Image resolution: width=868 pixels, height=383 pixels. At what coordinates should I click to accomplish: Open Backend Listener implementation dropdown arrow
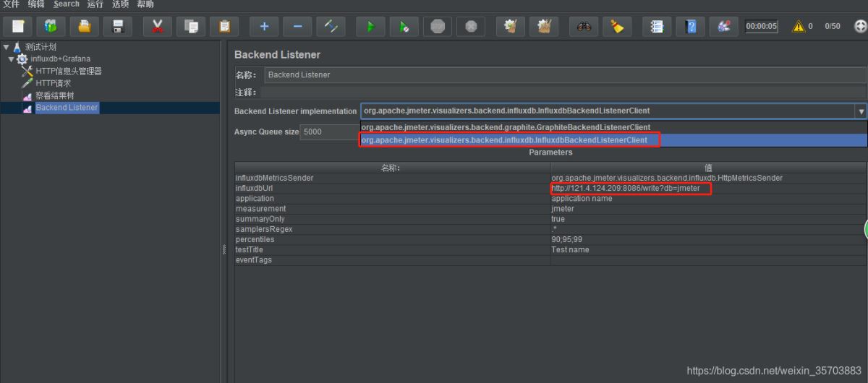coord(861,111)
